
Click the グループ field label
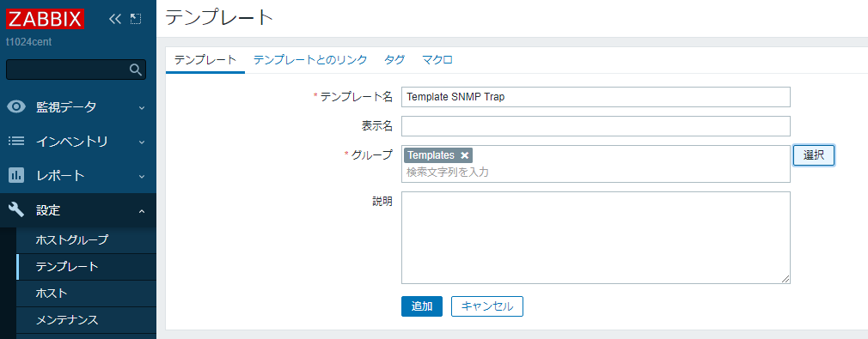372,155
